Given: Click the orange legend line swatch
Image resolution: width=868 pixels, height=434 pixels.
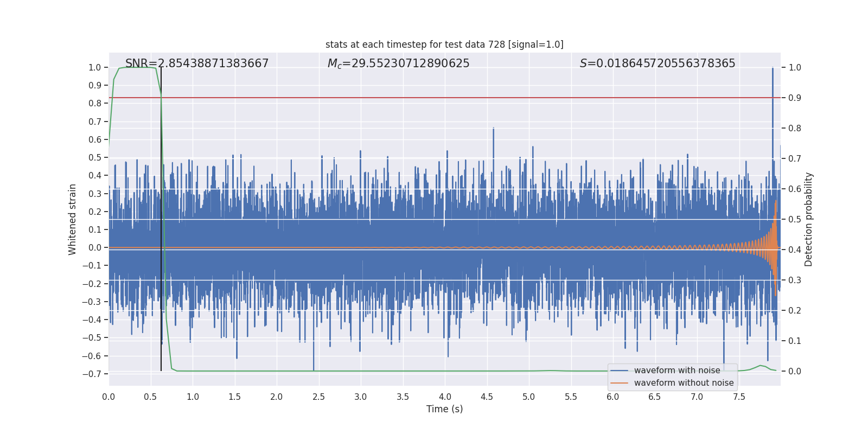Looking at the screenshot, I should 619,383.
